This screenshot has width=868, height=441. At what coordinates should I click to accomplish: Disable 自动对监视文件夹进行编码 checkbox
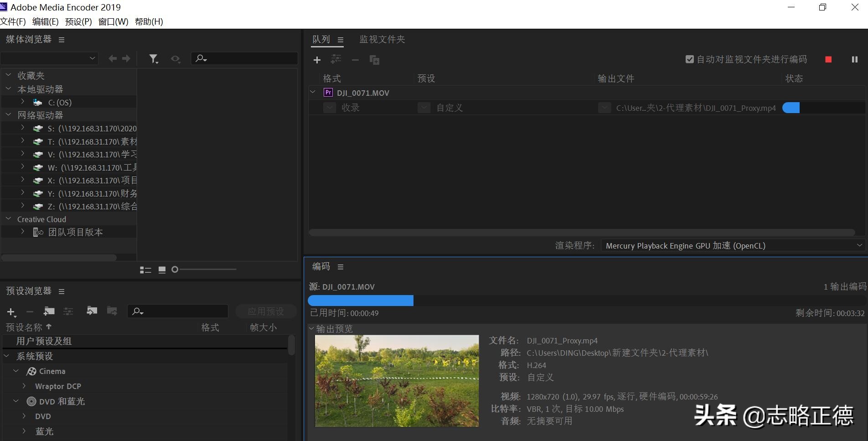click(689, 59)
